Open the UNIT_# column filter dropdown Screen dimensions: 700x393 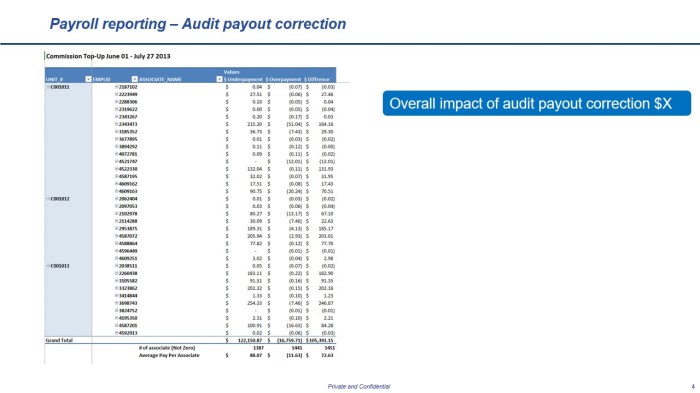coord(88,79)
